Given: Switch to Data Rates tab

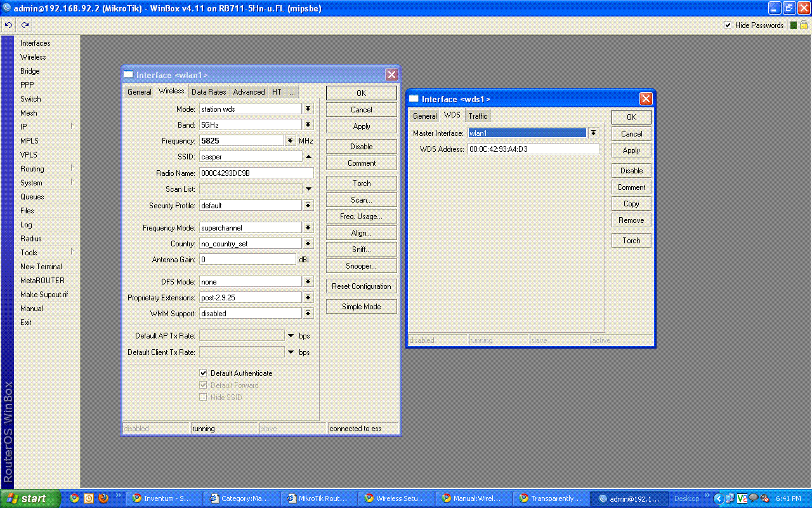Looking at the screenshot, I should coord(209,92).
